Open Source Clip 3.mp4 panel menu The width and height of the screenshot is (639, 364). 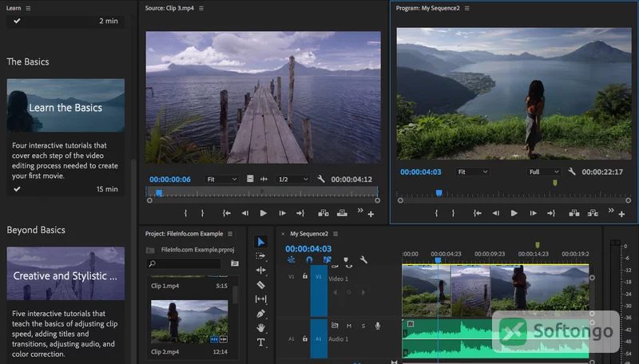(201, 8)
